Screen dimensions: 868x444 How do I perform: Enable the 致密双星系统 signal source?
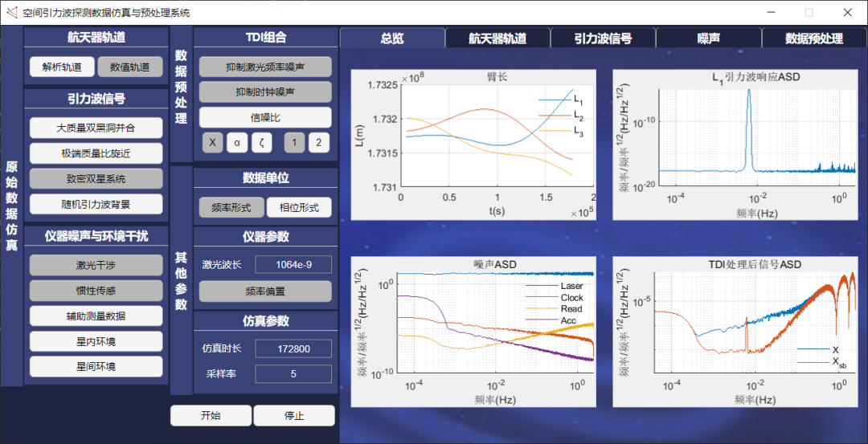pos(96,178)
